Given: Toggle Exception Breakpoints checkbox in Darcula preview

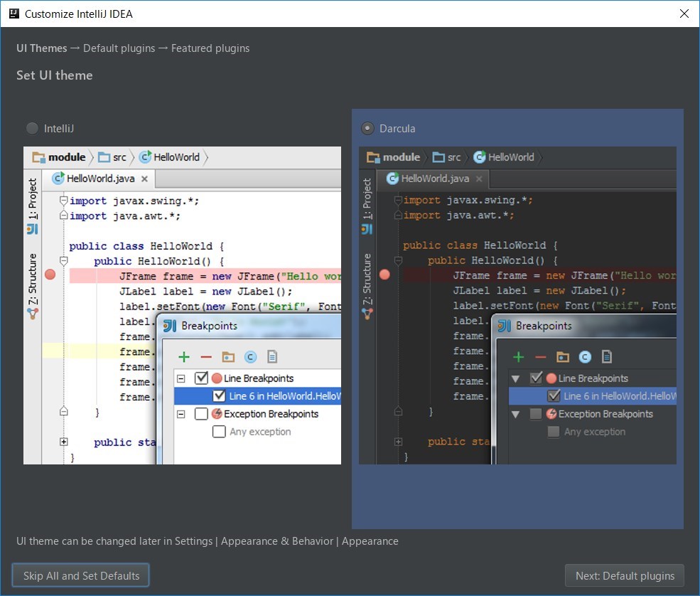Looking at the screenshot, I should tap(536, 414).
